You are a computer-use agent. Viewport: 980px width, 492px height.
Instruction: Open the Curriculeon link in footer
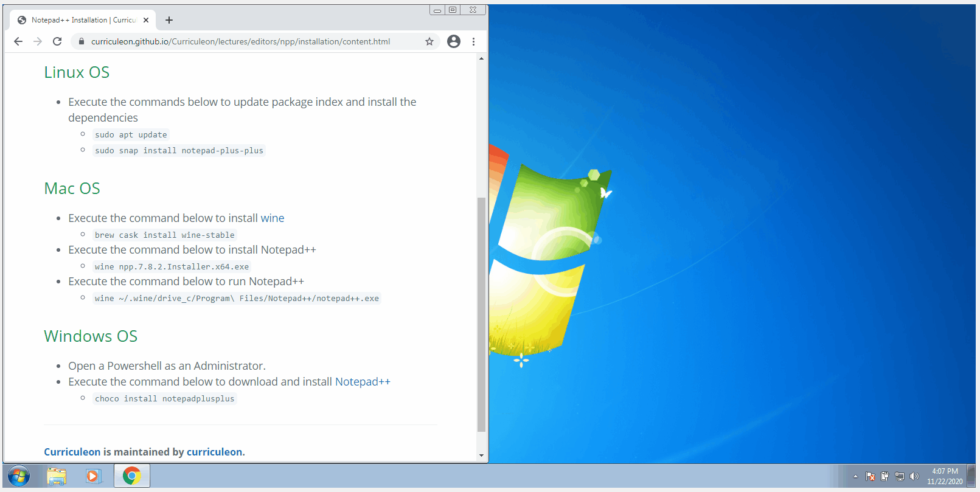pos(72,452)
